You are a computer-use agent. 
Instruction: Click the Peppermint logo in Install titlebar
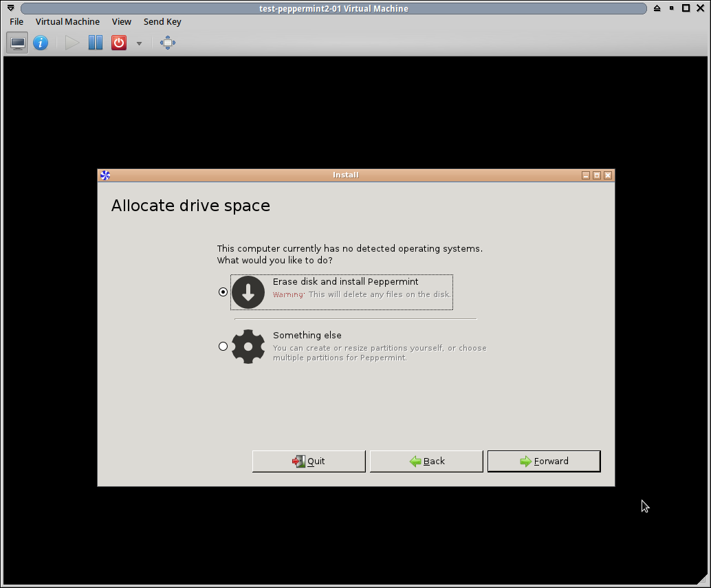click(105, 175)
